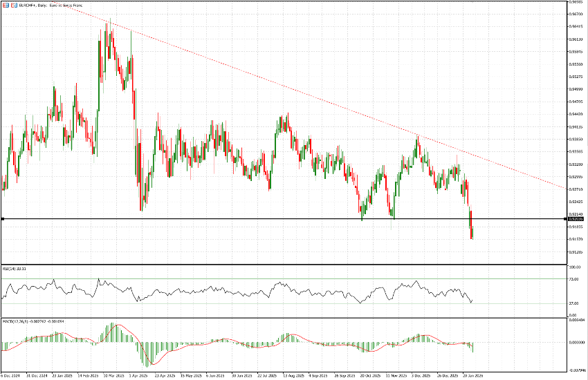Click the MACD 0.000000 scale label
Image resolution: width=588 pixels, height=380 pixels.
point(576,342)
